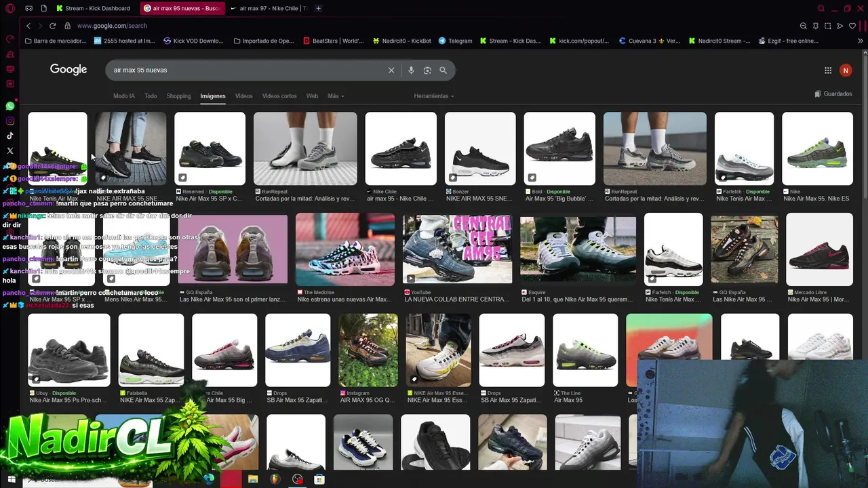The image size is (868, 488).
Task: Open Barra de marcadores bookmark folder
Action: pyautogui.click(x=56, y=41)
